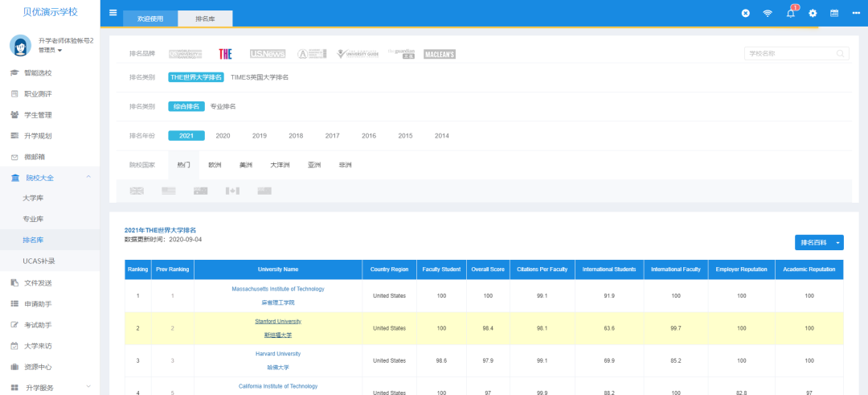The image size is (868, 395).
Task: Click the Wi-Fi signal icon in header
Action: tap(768, 14)
